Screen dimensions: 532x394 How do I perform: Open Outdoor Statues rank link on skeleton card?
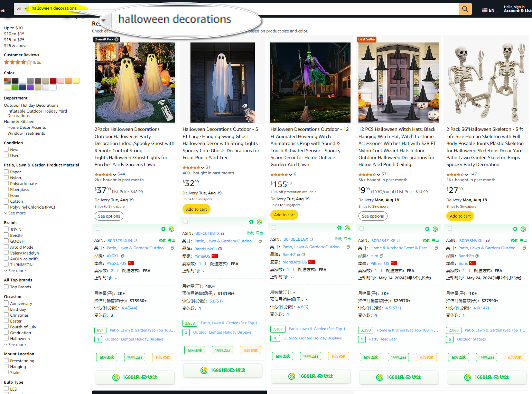click(x=471, y=339)
